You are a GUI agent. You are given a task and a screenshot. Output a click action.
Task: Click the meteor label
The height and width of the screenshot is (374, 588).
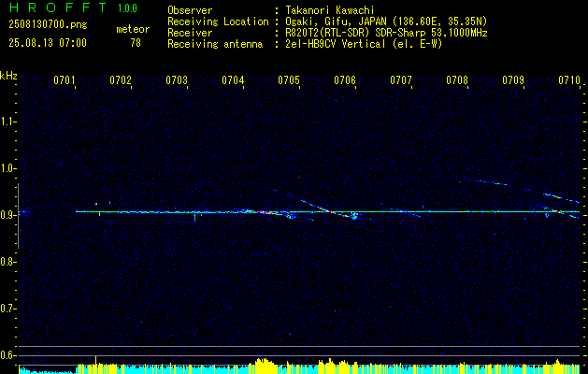coord(133,29)
